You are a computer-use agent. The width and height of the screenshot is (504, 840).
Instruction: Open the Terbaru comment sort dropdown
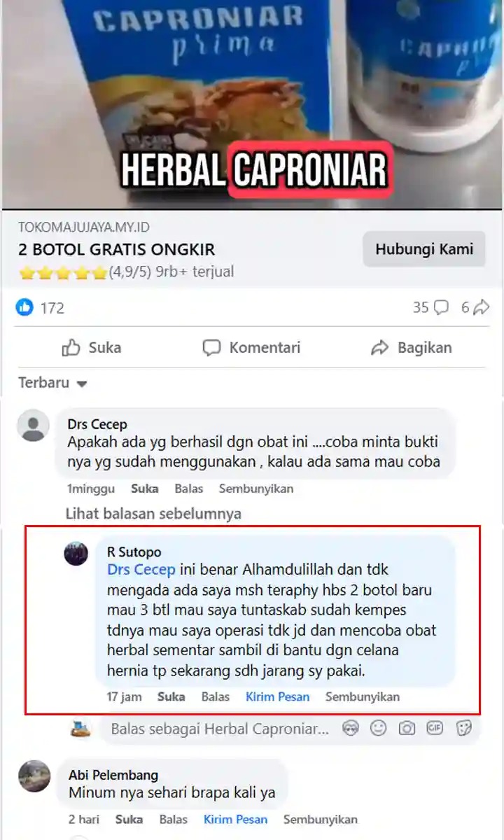pyautogui.click(x=52, y=383)
